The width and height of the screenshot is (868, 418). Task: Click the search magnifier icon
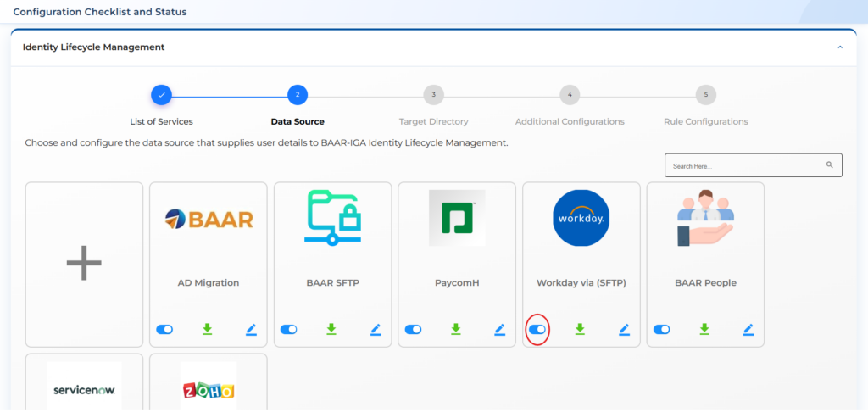pos(829,165)
